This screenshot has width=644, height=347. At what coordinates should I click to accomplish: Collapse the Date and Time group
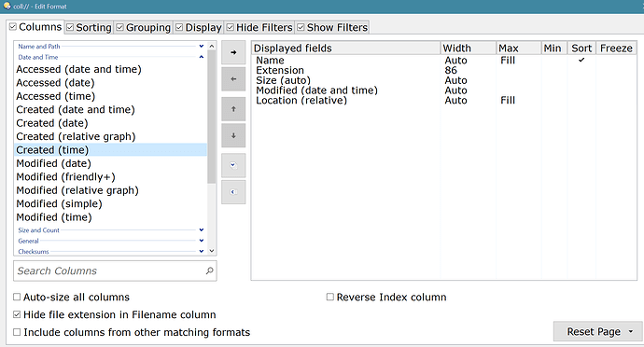pyautogui.click(x=202, y=57)
